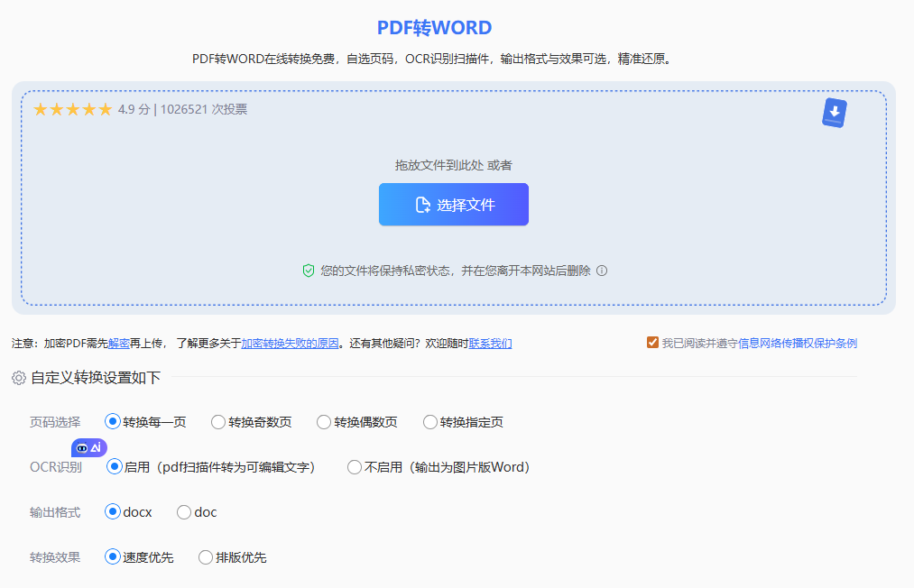This screenshot has width=914, height=588.
Task: Select 转换指定页 page option
Action: click(429, 421)
